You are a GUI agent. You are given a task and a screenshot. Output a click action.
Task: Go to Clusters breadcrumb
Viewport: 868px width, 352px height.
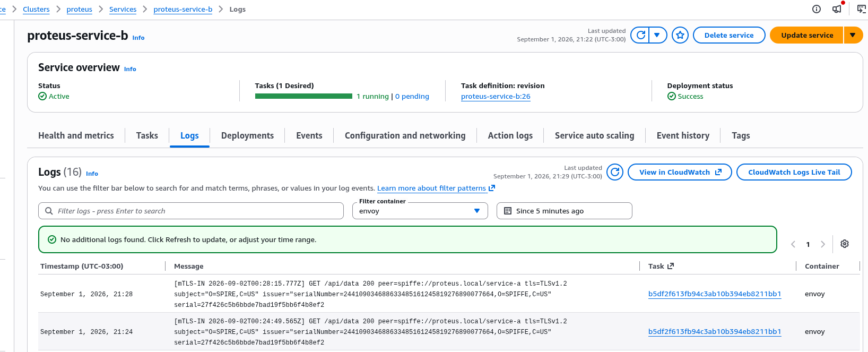tap(36, 9)
